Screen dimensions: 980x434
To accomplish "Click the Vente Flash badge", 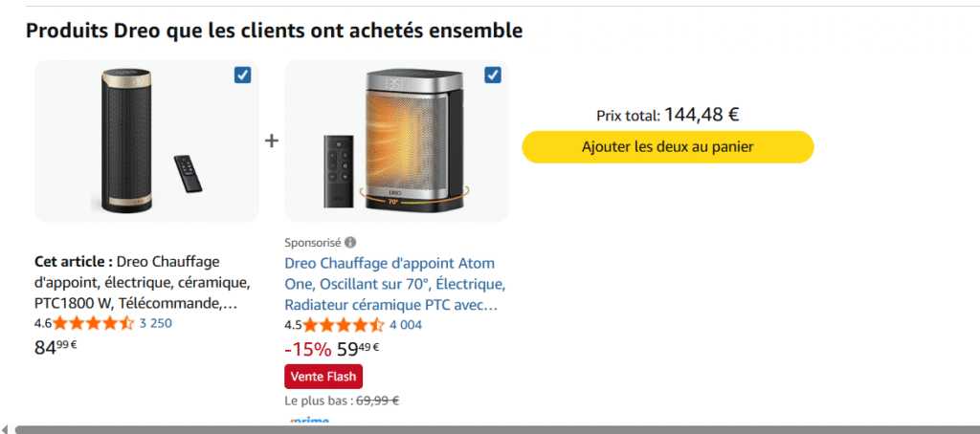I will click(323, 376).
